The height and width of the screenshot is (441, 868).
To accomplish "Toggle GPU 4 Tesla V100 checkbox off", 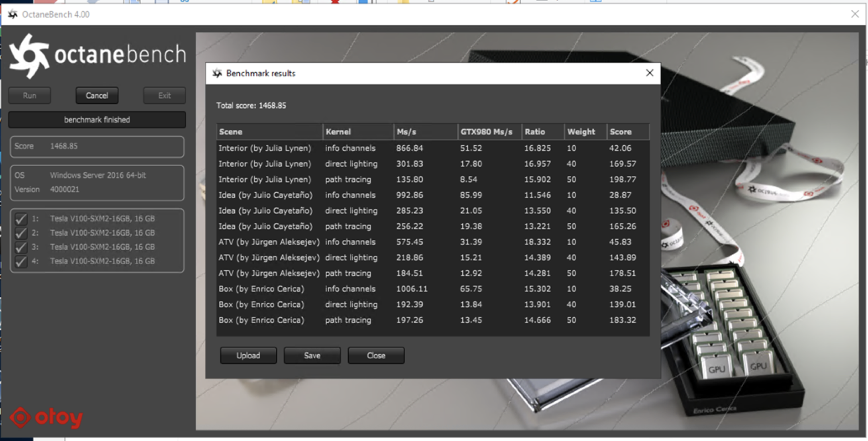I will [x=21, y=261].
